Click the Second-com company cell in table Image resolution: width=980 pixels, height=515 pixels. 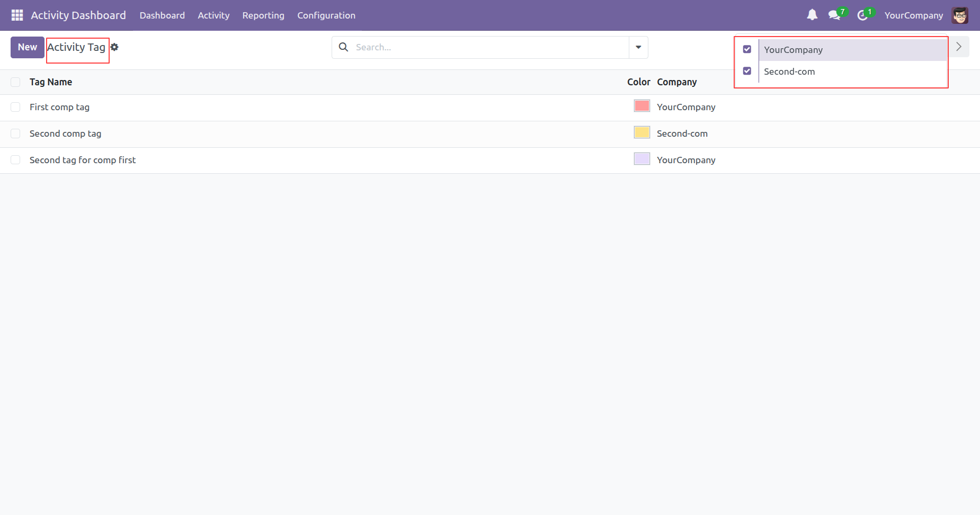pyautogui.click(x=682, y=134)
